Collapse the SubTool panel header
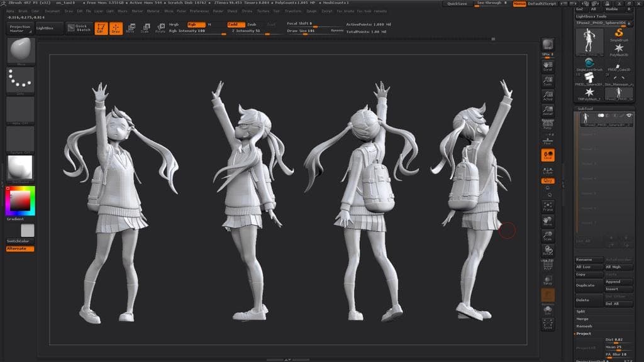This screenshot has height=362, width=644. pyautogui.click(x=585, y=109)
